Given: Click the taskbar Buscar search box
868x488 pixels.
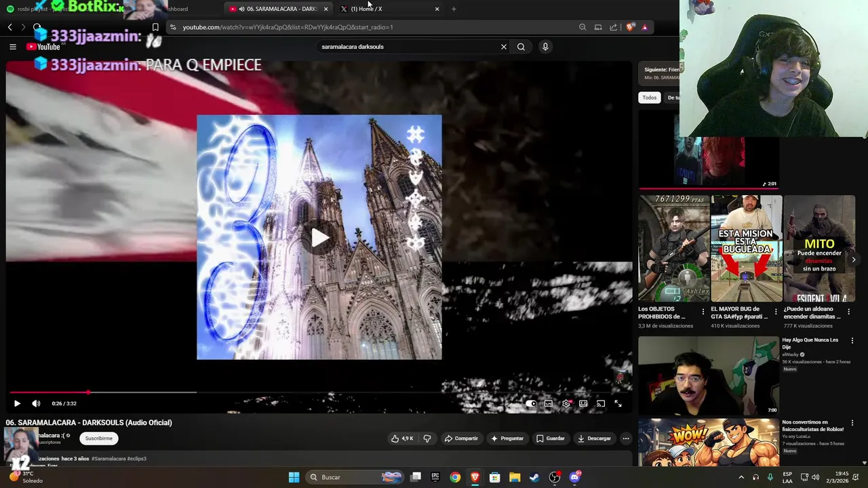Looking at the screenshot, I should click(x=354, y=477).
